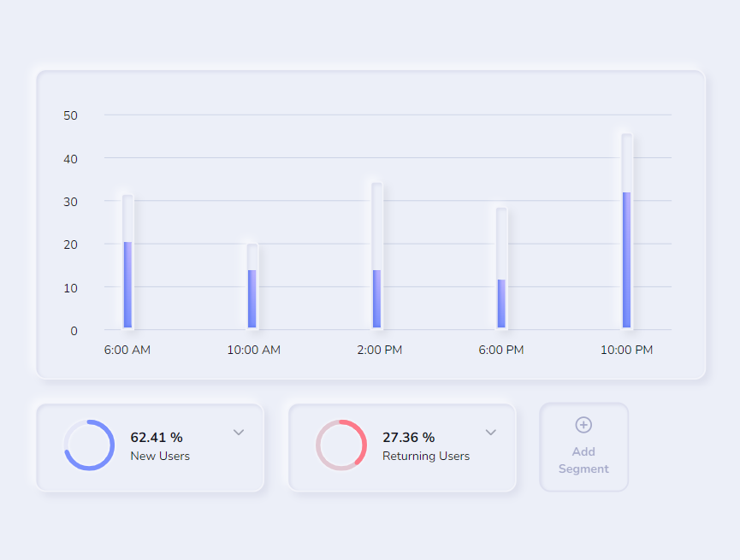Expand the Returning Users card chevron

coord(491,432)
